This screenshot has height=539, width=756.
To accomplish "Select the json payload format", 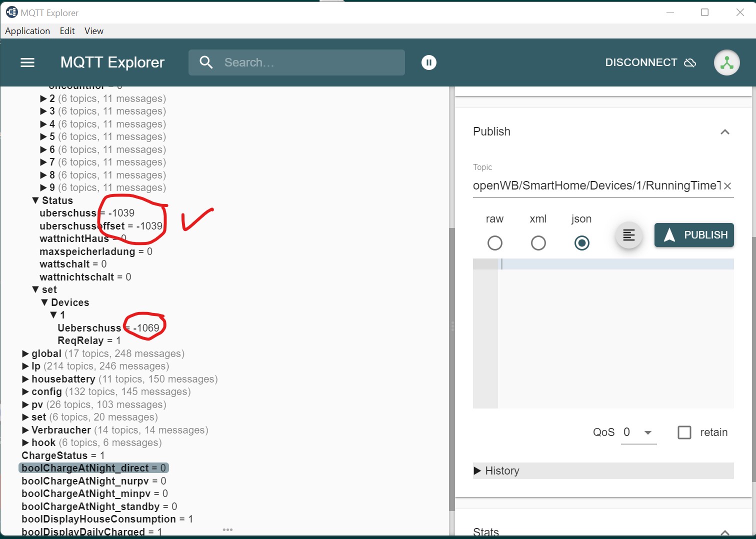I will tap(582, 243).
